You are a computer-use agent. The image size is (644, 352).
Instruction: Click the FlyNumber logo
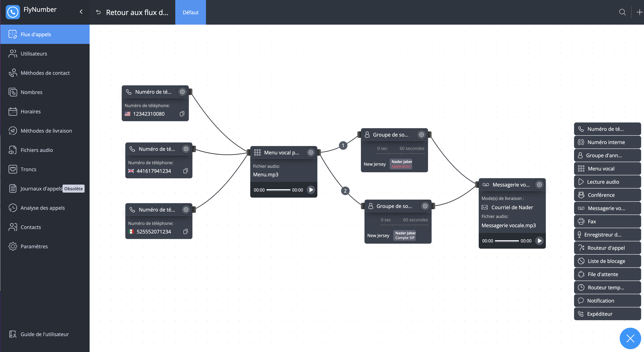pyautogui.click(x=13, y=12)
